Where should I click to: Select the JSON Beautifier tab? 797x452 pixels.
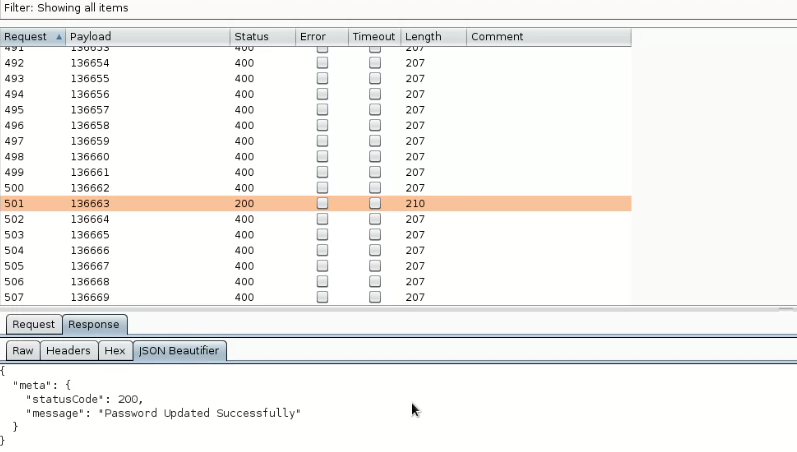pyautogui.click(x=181, y=351)
